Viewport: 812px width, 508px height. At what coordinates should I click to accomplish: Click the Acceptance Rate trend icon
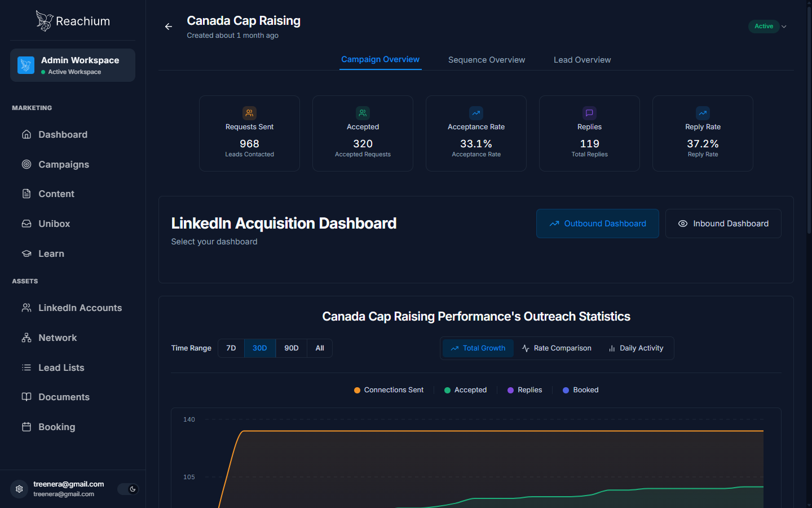coord(476,113)
